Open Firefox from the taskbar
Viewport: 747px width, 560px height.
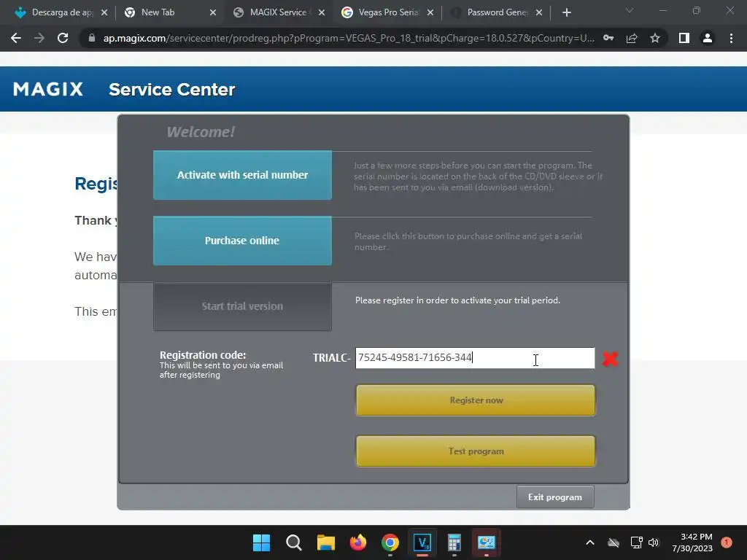pos(357,542)
